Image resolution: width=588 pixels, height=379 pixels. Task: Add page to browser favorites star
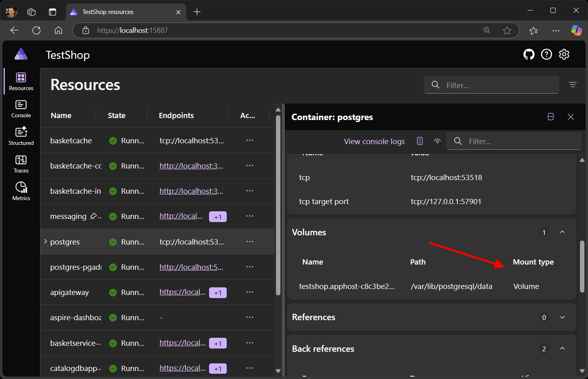pos(507,30)
